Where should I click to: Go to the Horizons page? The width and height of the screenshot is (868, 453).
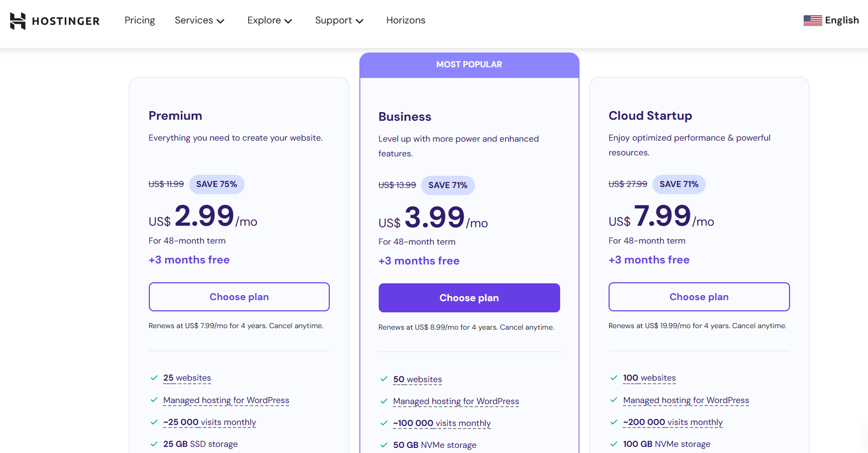405,20
